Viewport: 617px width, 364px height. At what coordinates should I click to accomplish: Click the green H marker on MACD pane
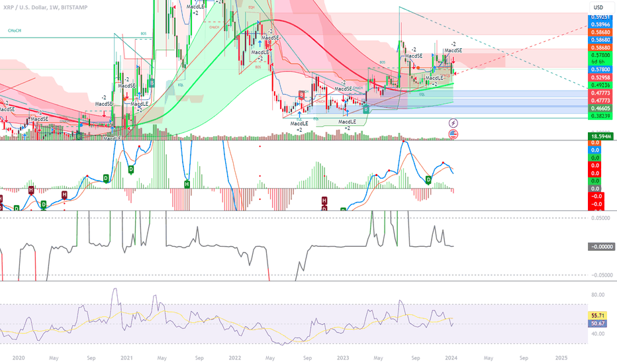(x=187, y=184)
